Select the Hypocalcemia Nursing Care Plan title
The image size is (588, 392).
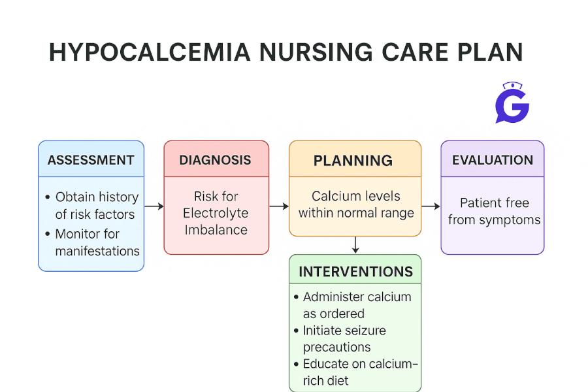(286, 53)
